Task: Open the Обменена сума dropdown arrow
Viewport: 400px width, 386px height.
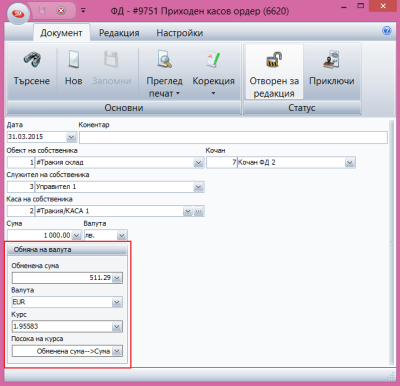Action: click(117, 278)
